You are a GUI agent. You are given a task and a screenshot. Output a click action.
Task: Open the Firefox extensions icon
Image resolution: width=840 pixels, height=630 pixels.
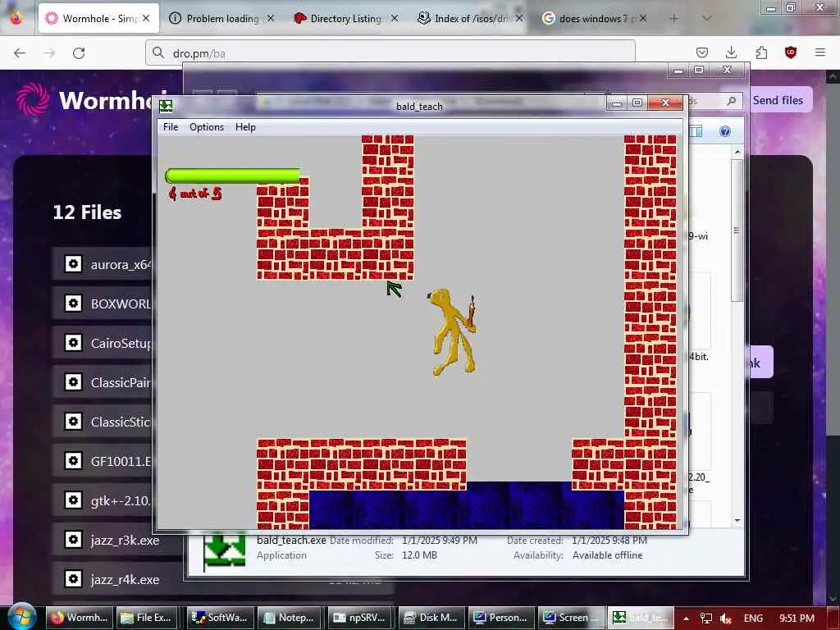(x=761, y=52)
